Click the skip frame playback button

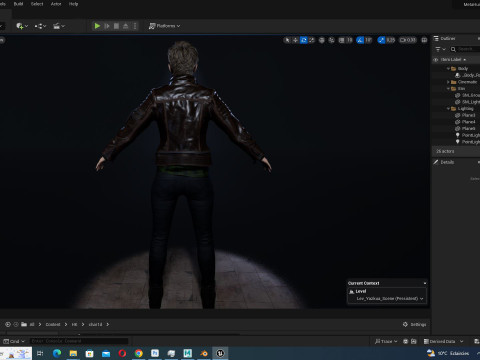pyautogui.click(x=107, y=26)
